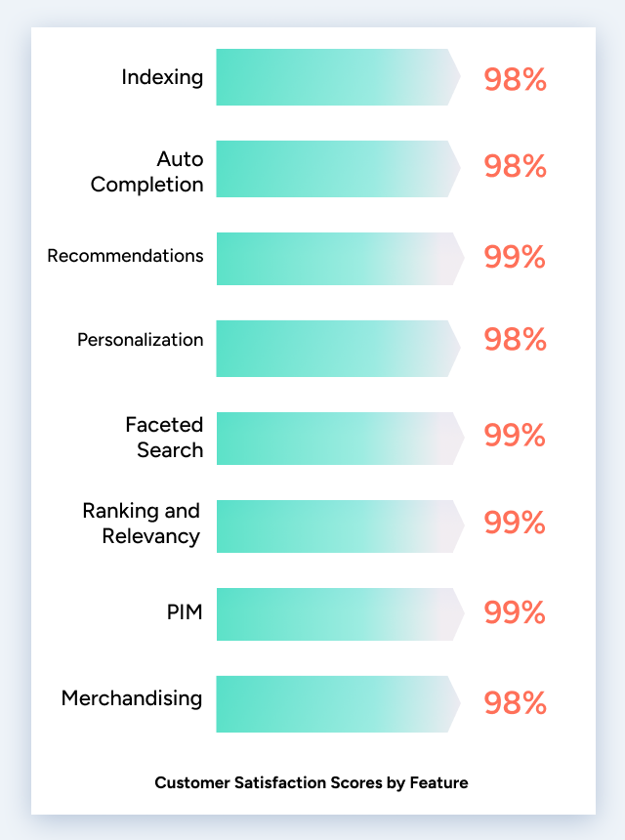Select the Ranking and Relevancy label
Viewport: 625px width, 840px height.
[x=141, y=523]
